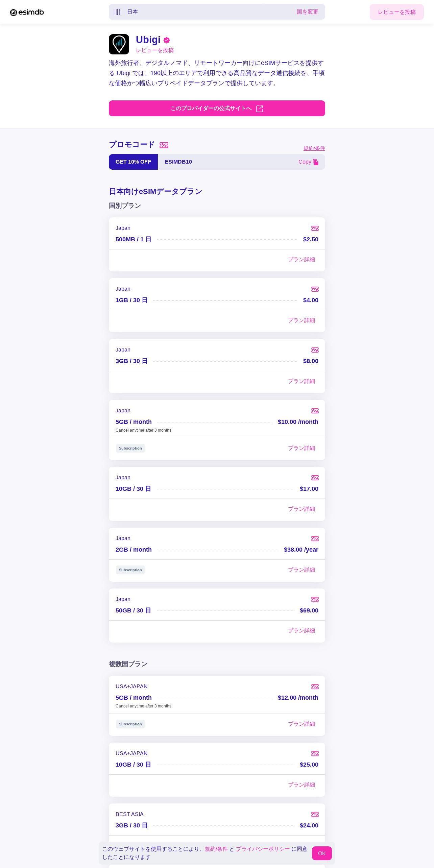Open the 日本 country selector field
Viewport: 434px width, 868px height.
pos(203,12)
